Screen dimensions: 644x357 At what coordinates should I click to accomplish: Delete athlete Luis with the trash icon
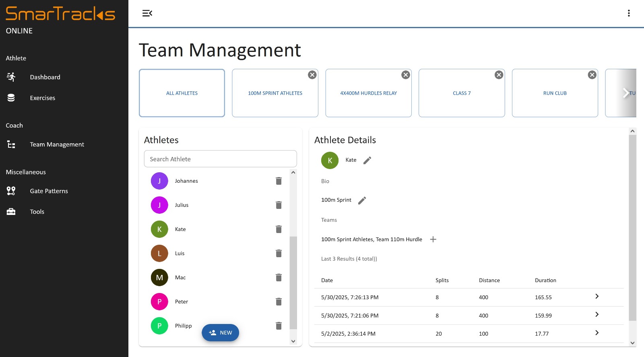pyautogui.click(x=279, y=254)
